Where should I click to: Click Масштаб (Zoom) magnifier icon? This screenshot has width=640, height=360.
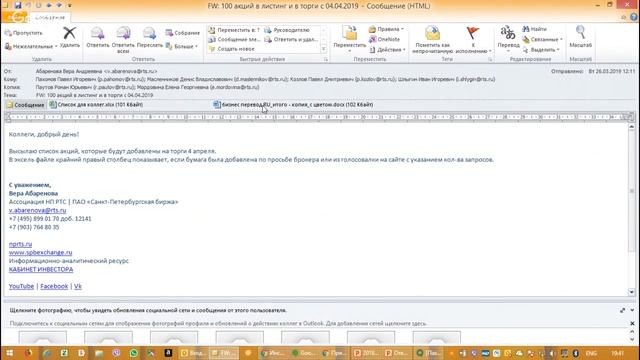coord(580,32)
